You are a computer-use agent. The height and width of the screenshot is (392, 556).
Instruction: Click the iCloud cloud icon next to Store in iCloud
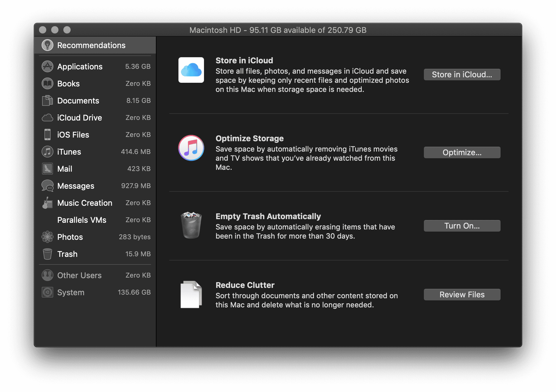click(191, 70)
